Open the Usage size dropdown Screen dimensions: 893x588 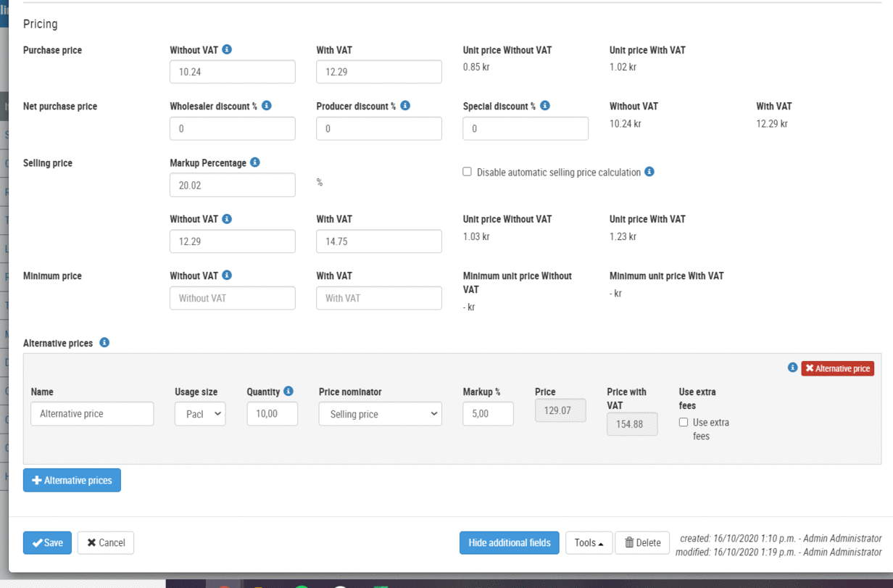(x=200, y=414)
